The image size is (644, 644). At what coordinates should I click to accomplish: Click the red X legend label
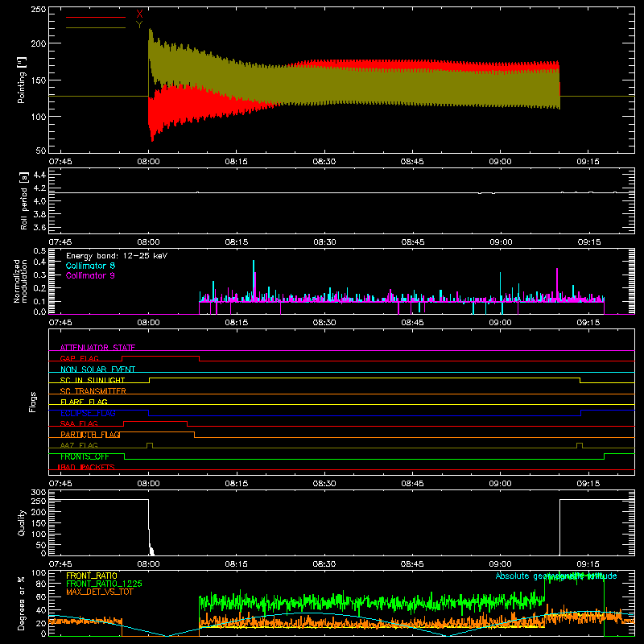point(139,14)
